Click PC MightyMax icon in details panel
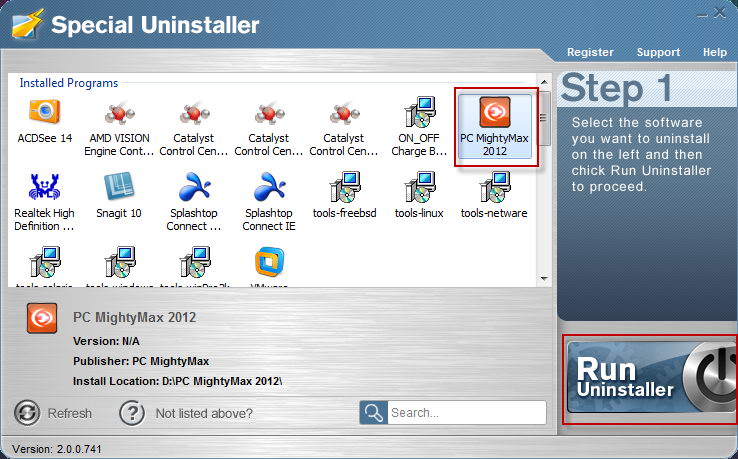Viewport: 738px width, 459px height. click(42, 318)
